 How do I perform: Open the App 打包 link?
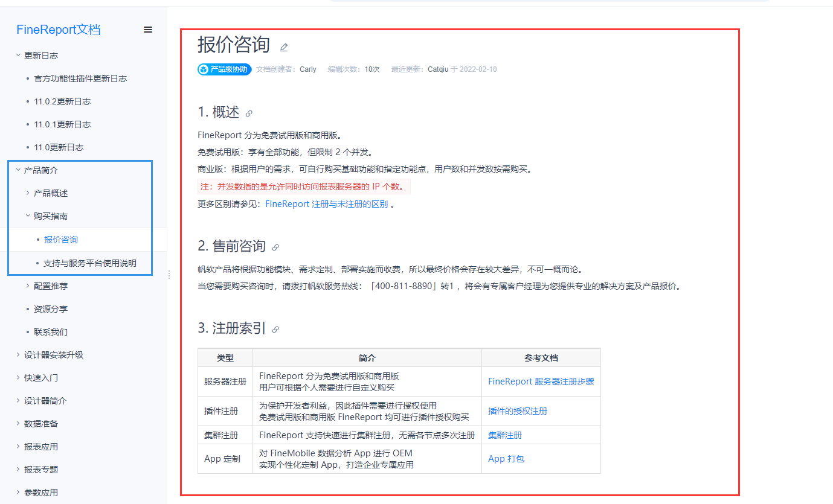[506, 459]
